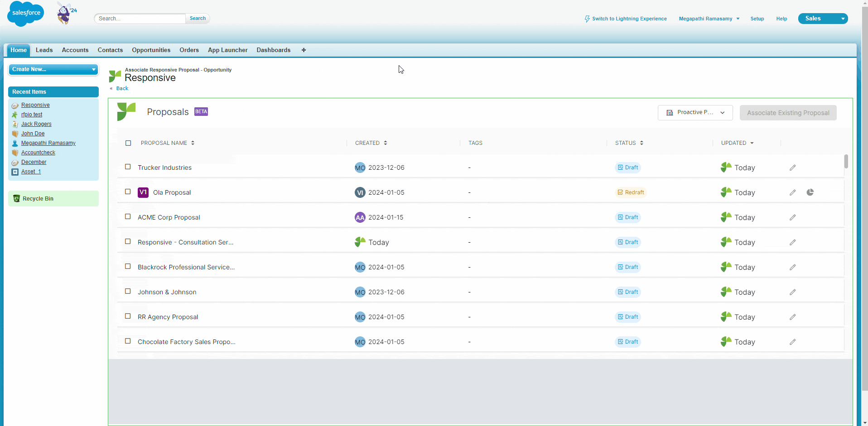
Task: Open the Proactive P... filter dropdown
Action: point(695,113)
